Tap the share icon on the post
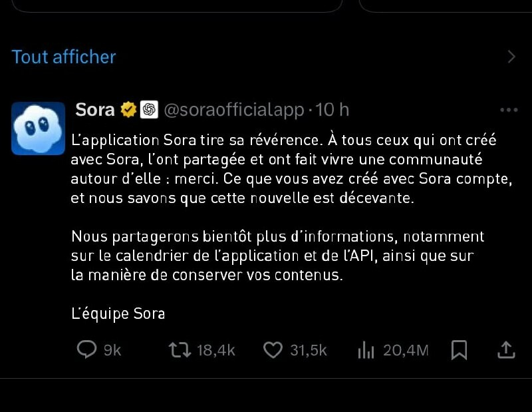This screenshot has width=532, height=412. [x=505, y=349]
